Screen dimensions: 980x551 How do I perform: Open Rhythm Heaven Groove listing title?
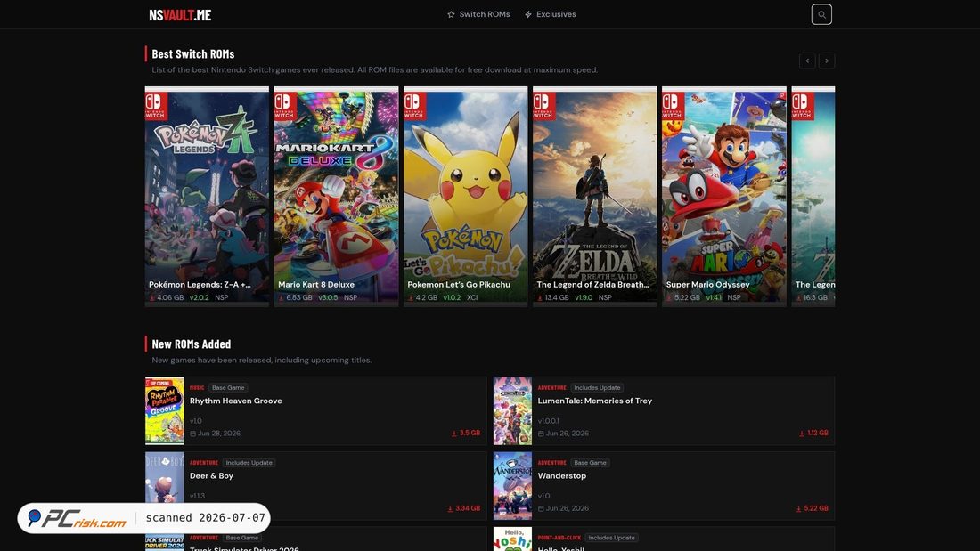pyautogui.click(x=235, y=401)
